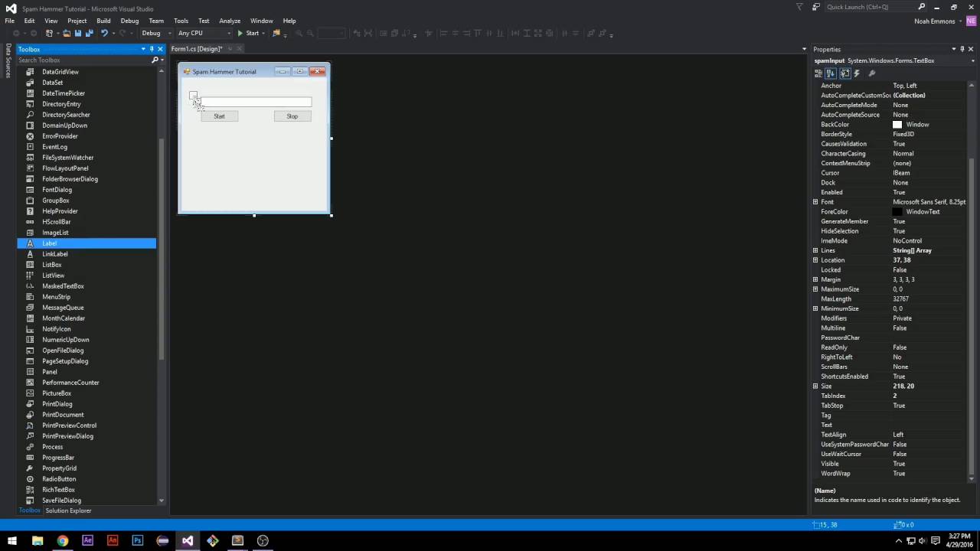Screen dimensions: 980x551
Task: Select PictureBox in the Toolbox
Action: pos(87,393)
